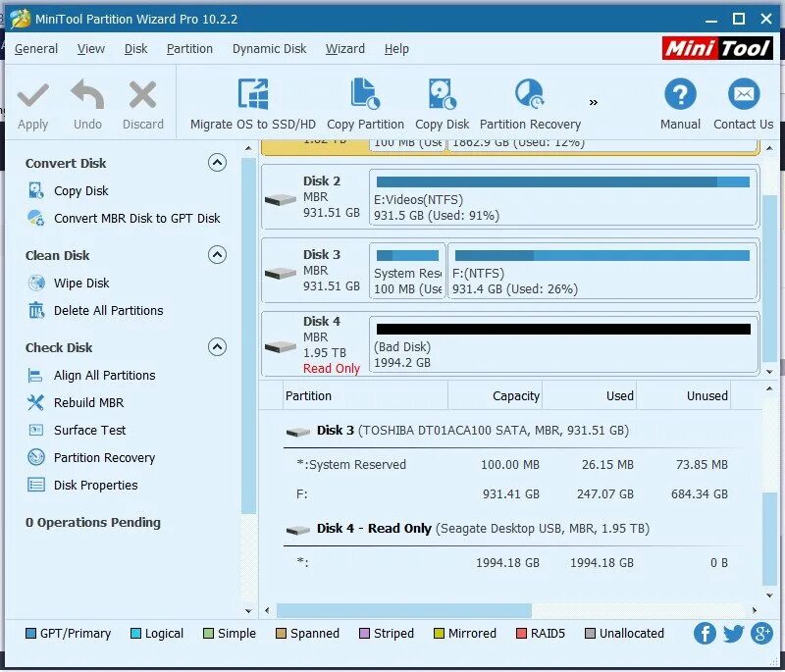
Task: Select Disk 4 Read Only drive icon
Action: coord(281,346)
